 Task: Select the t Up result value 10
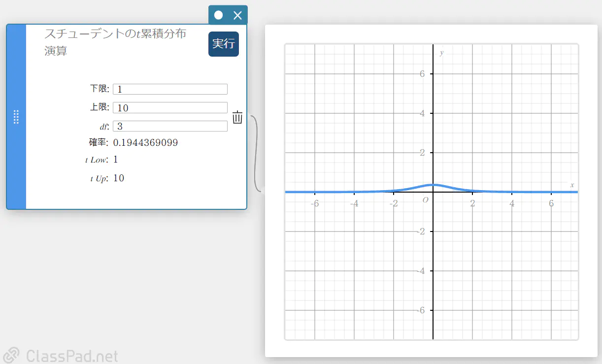coord(119,178)
